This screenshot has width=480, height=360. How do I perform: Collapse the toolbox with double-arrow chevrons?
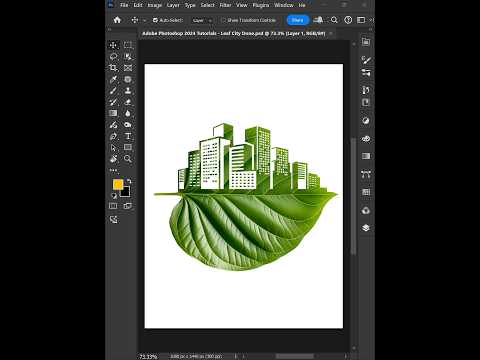(109, 29)
